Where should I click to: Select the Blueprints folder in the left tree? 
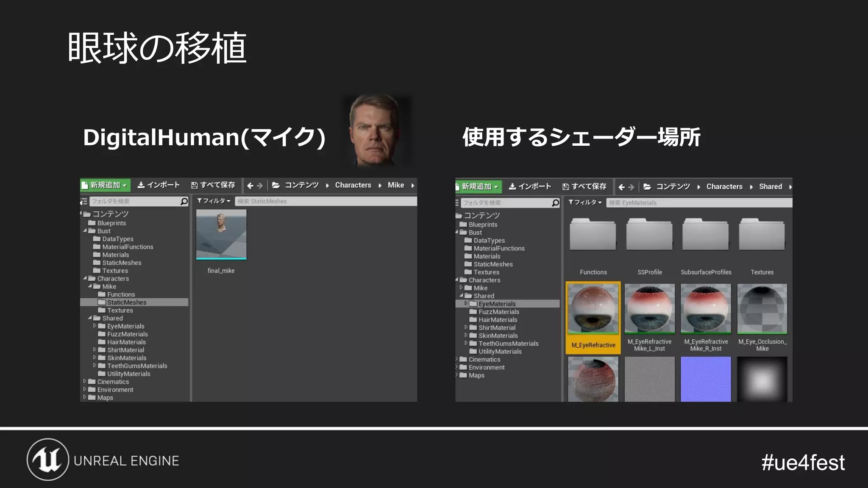coord(111,223)
